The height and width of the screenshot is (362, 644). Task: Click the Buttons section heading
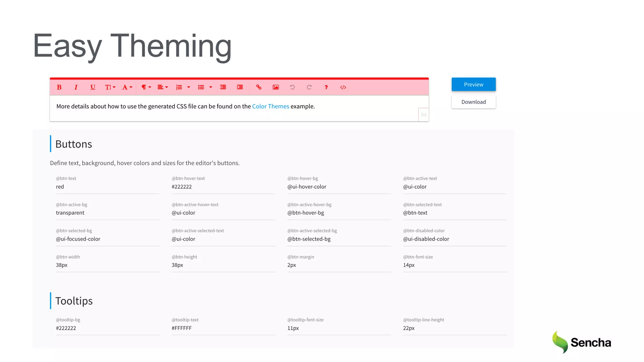(x=74, y=144)
